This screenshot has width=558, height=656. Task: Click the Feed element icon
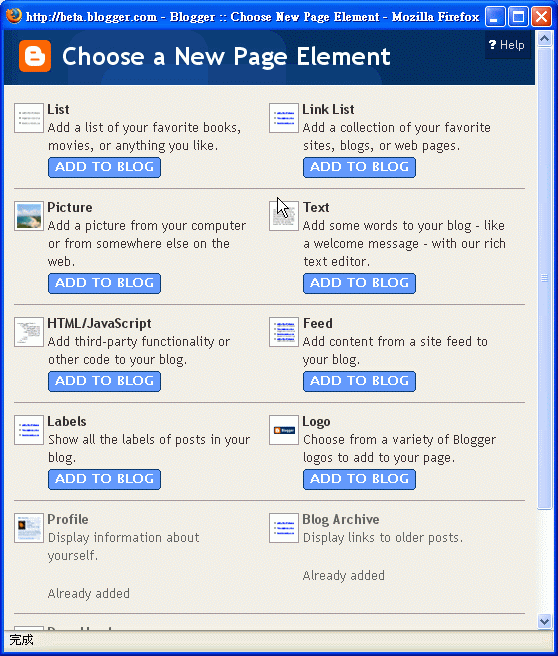[284, 332]
